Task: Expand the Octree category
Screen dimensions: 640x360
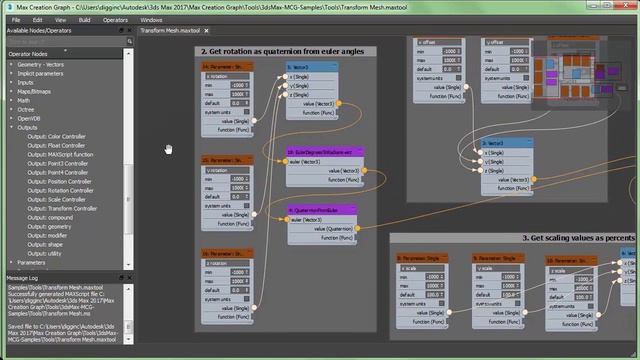Action: click(11, 109)
